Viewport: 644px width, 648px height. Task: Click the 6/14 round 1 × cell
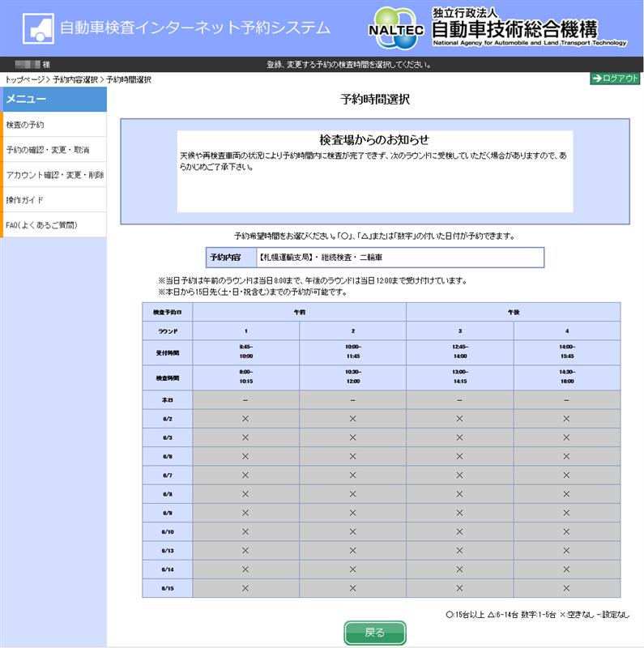246,569
